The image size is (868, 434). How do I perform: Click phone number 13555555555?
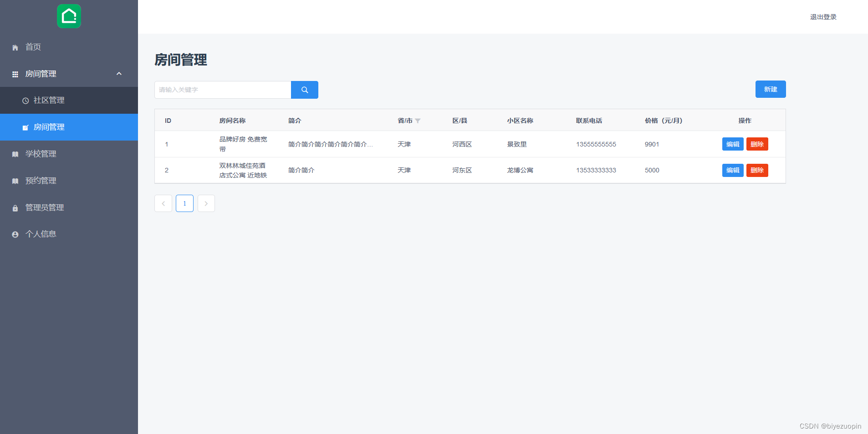pyautogui.click(x=596, y=144)
